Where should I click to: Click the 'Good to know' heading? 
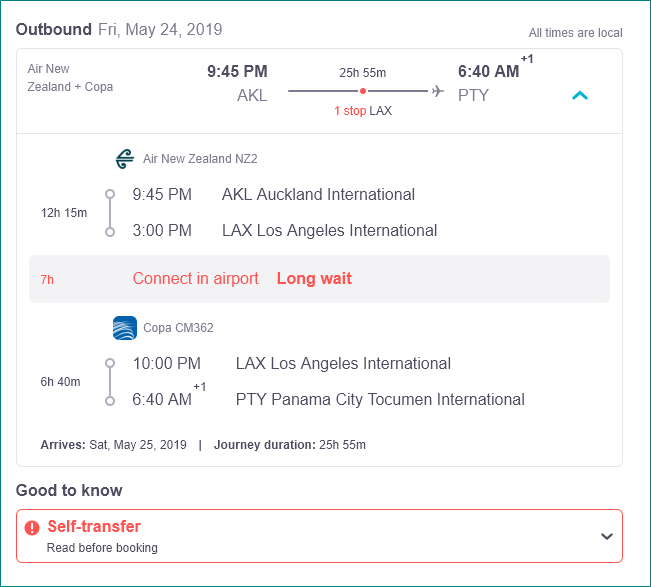pos(69,490)
